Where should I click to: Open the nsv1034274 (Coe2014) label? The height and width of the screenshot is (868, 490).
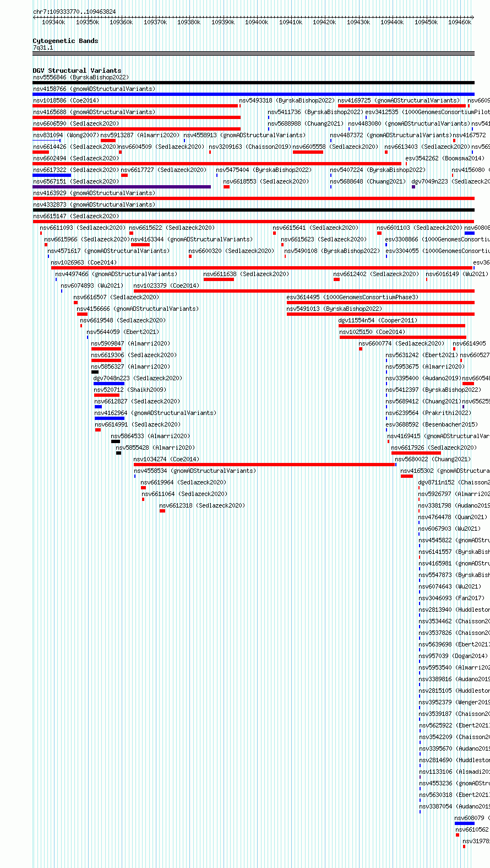(166, 459)
